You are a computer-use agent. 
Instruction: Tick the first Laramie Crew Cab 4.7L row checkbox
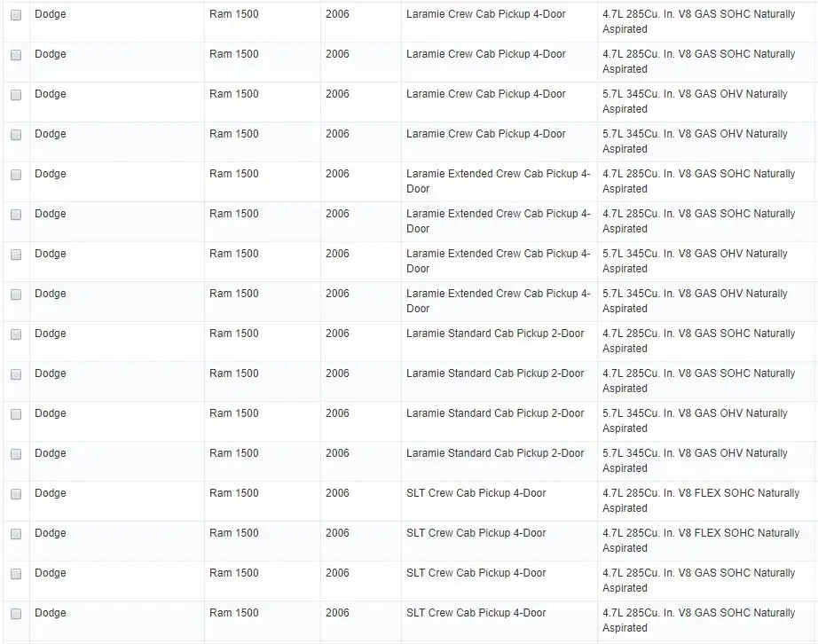click(16, 15)
